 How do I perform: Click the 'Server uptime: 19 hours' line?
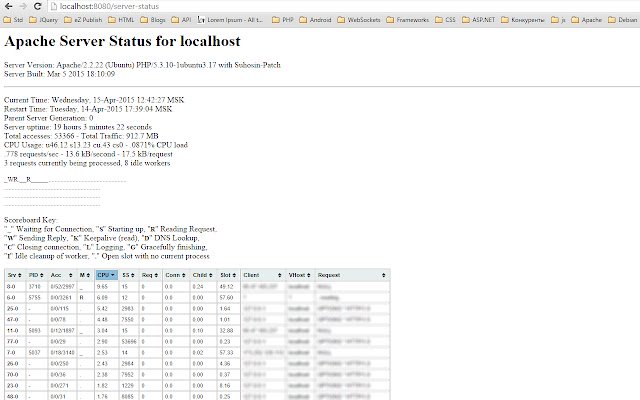coord(78,127)
